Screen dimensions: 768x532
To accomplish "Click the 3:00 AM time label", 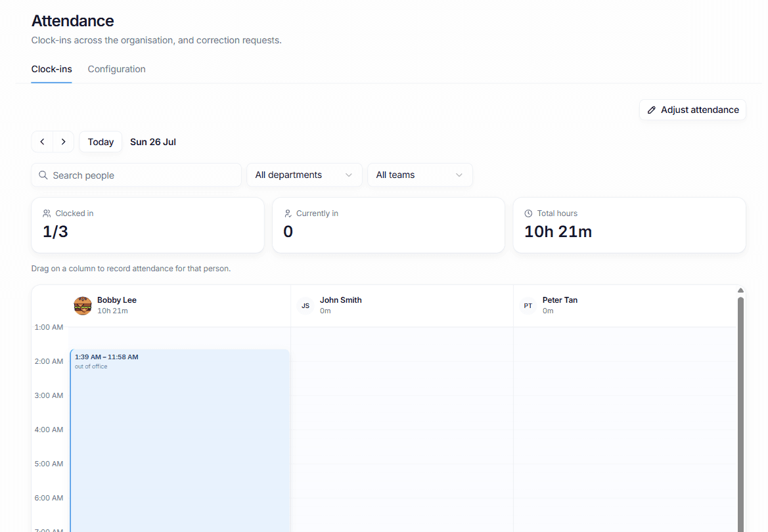I will click(49, 395).
